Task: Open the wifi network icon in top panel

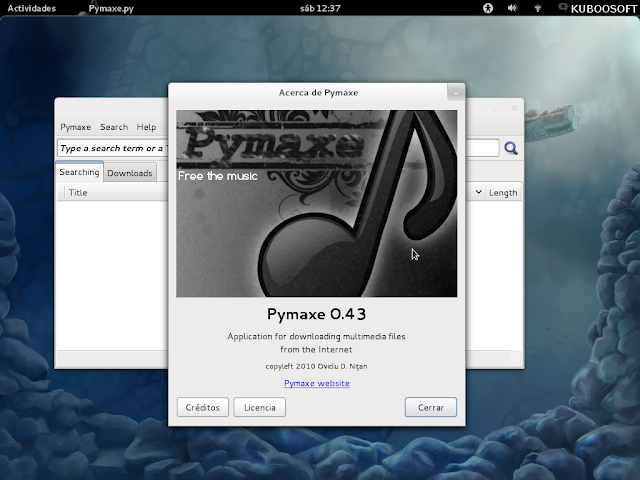Action: pos(538,8)
